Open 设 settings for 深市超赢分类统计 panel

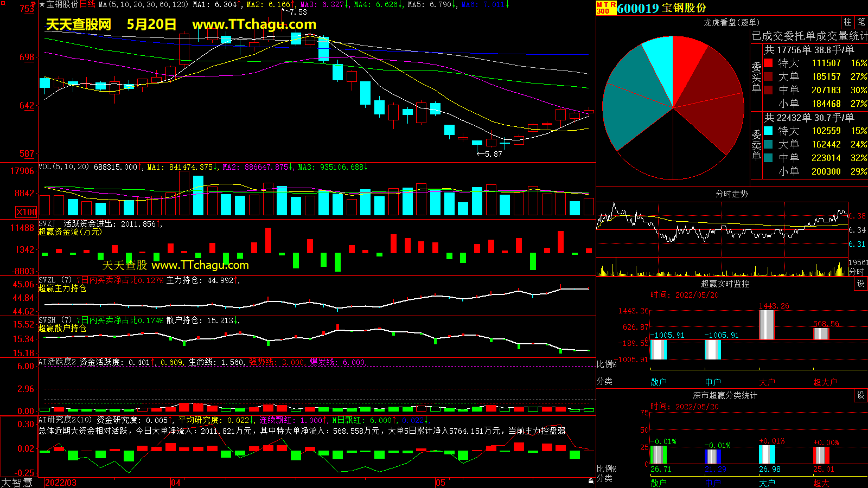tap(860, 395)
